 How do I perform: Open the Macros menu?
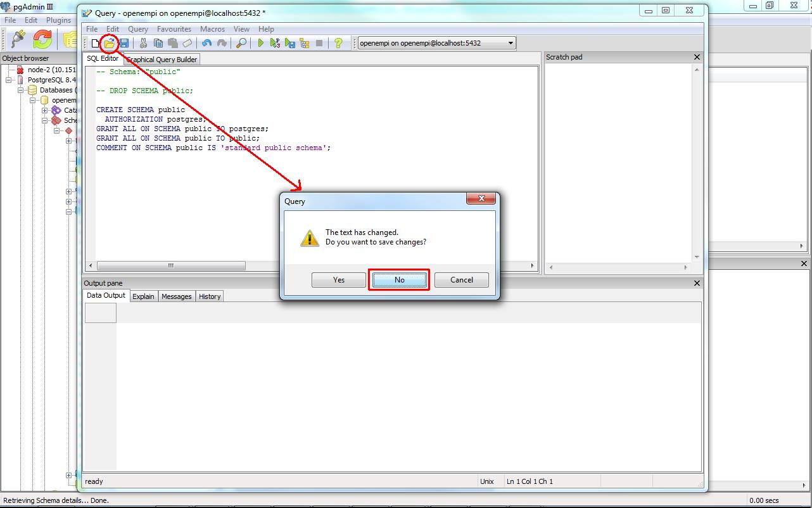(x=212, y=29)
